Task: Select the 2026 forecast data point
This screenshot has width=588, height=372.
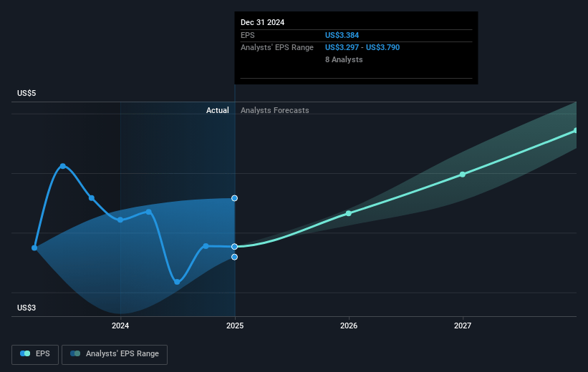Action: click(x=349, y=213)
